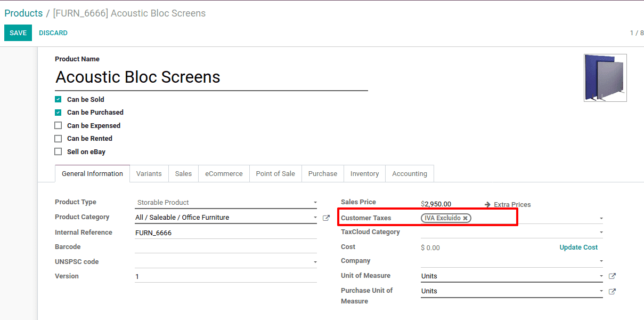Open the Product Type dropdown
Image resolution: width=644 pixels, height=320 pixels.
pos(226,203)
